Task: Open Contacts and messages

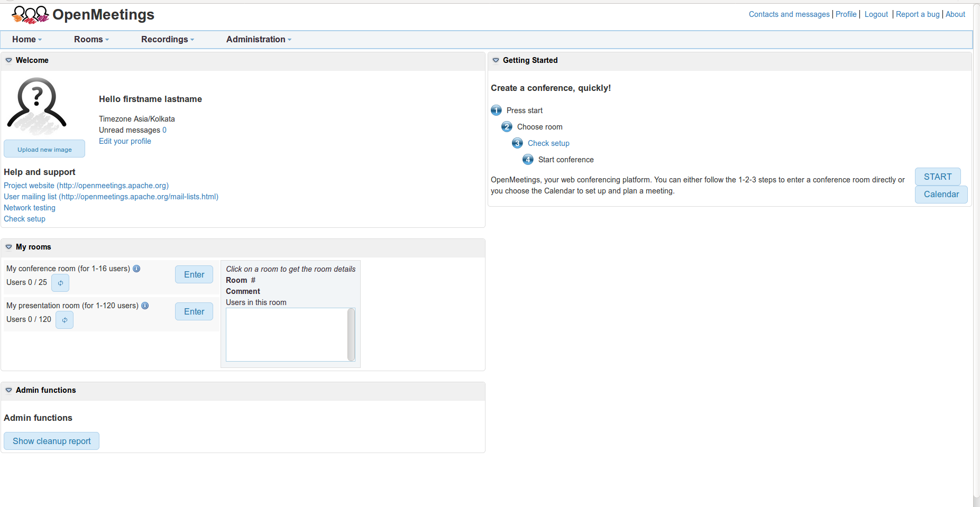Action: (789, 14)
